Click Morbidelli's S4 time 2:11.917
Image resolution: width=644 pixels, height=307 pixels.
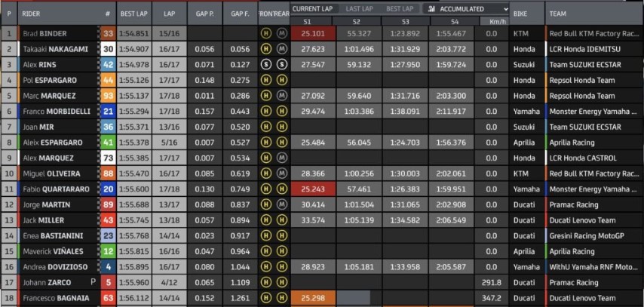point(450,112)
